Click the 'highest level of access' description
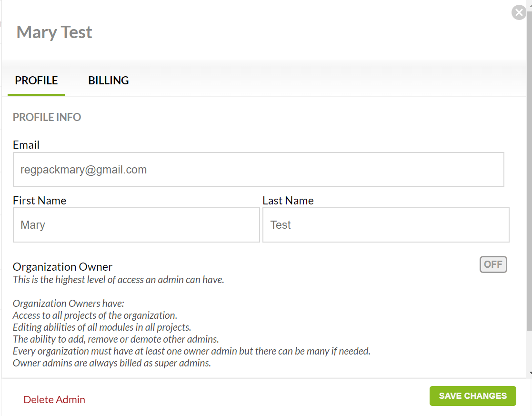 [118, 280]
